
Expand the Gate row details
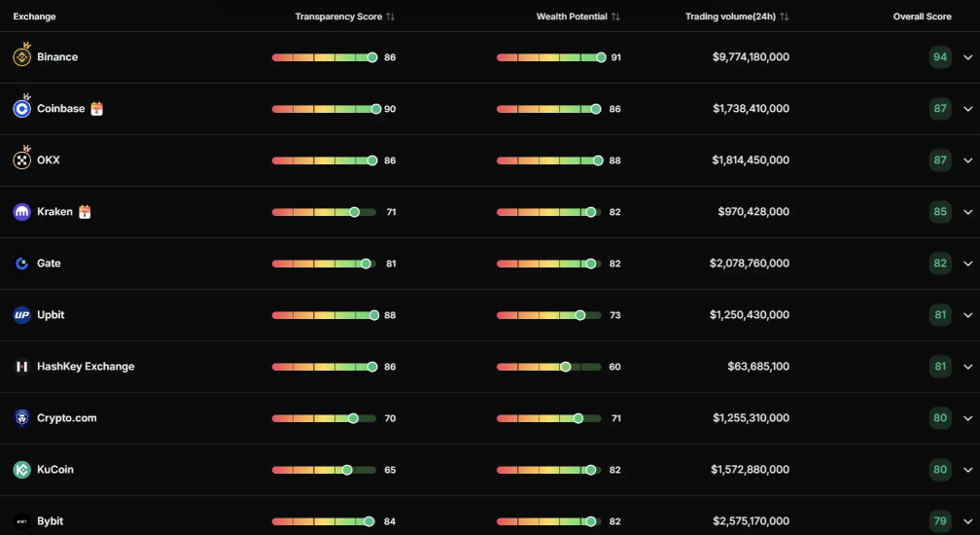(x=967, y=264)
